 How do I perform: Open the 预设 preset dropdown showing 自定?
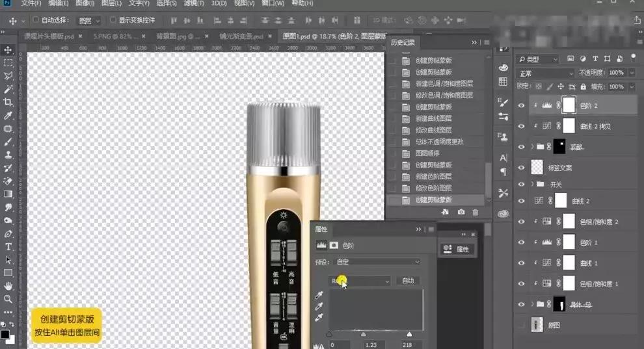[377, 262]
